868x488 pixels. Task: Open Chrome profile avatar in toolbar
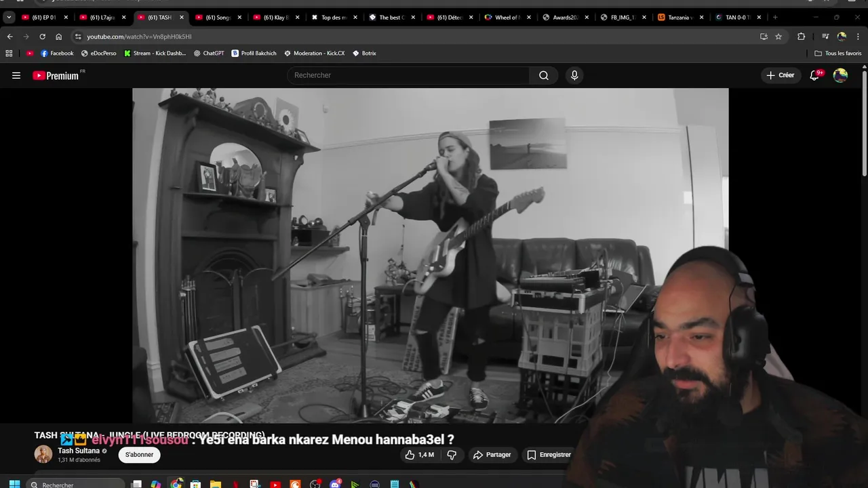point(842,37)
